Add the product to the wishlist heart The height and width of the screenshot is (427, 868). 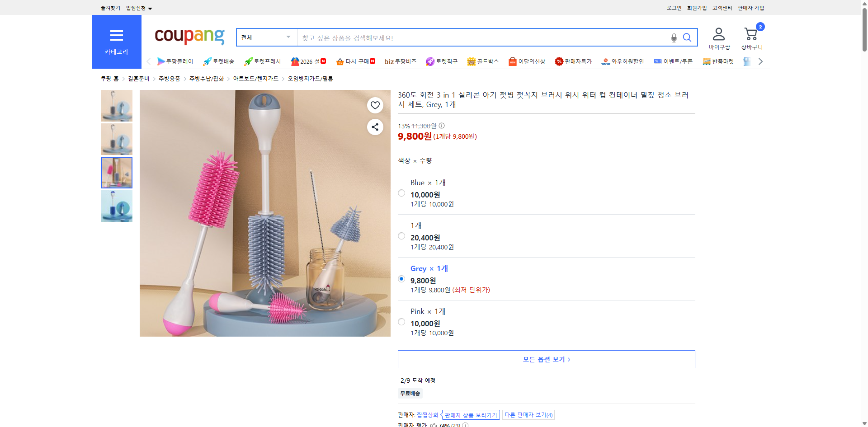pyautogui.click(x=375, y=105)
